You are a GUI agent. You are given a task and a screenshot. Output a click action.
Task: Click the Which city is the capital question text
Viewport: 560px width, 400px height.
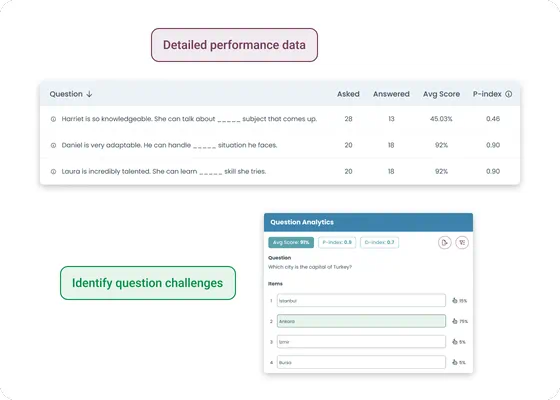(310, 267)
